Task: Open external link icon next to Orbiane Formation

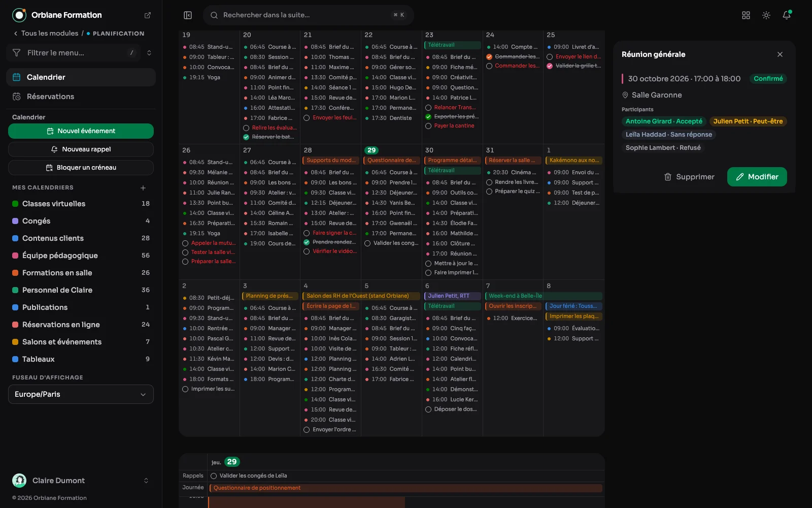Action: [x=148, y=15]
